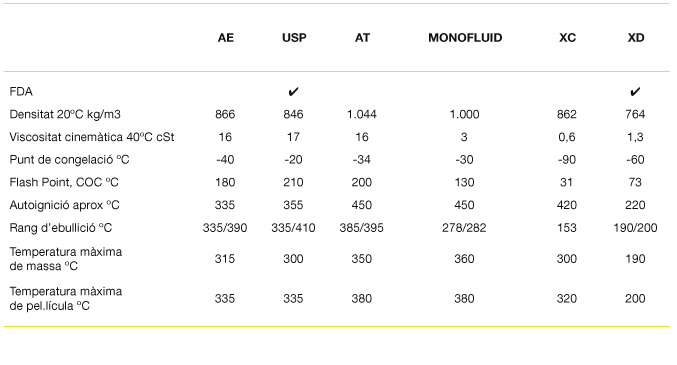Click the Flash Point, COC ºC label
Screen dimensions: 677x365
click(64, 182)
